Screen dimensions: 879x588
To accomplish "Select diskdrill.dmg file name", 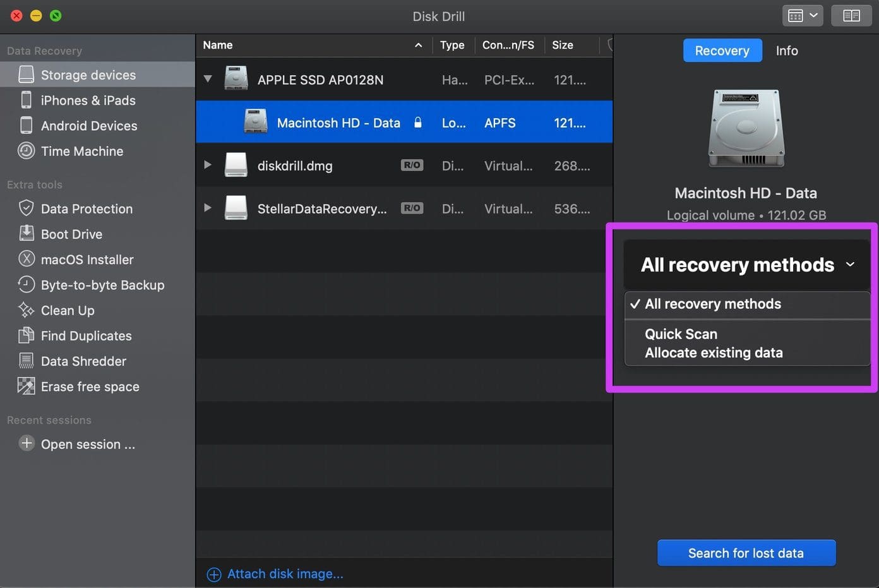I will 295,165.
